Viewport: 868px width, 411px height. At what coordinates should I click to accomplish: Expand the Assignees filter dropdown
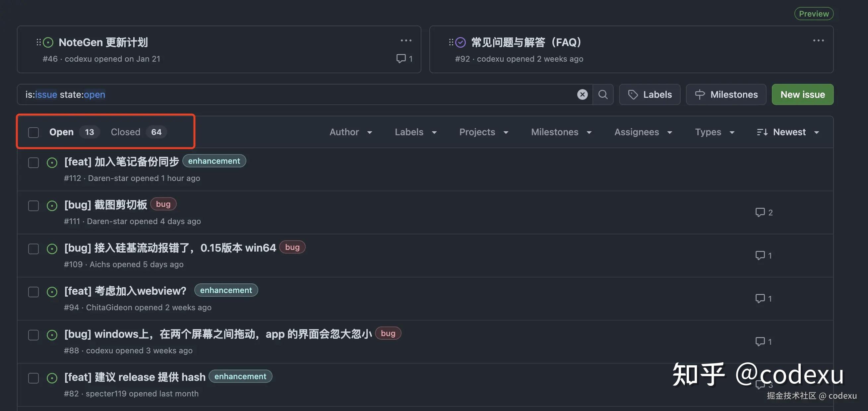tap(643, 132)
